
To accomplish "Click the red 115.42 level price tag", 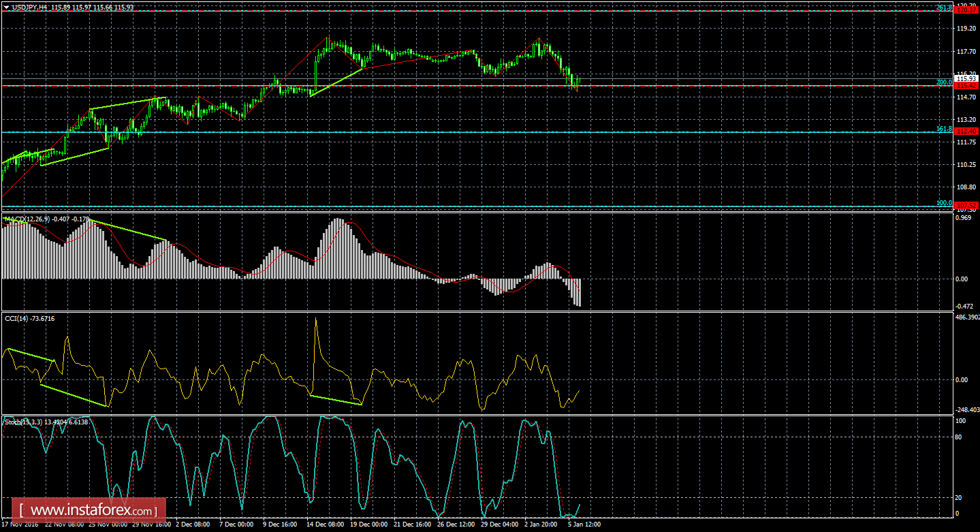I will pos(966,86).
